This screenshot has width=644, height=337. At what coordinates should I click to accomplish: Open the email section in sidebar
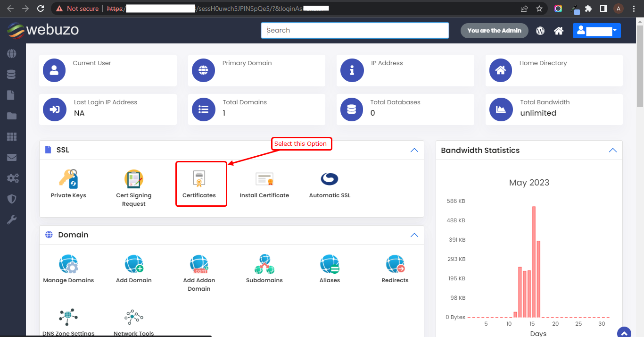coord(12,158)
